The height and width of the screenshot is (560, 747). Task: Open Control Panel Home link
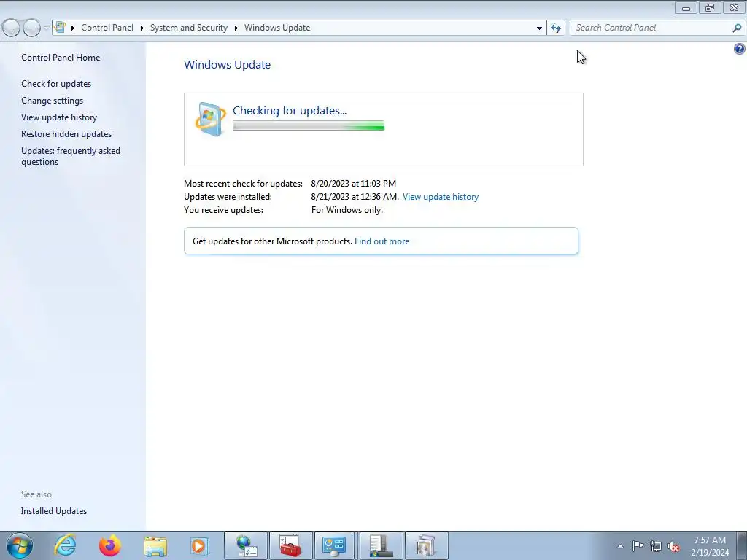point(61,57)
